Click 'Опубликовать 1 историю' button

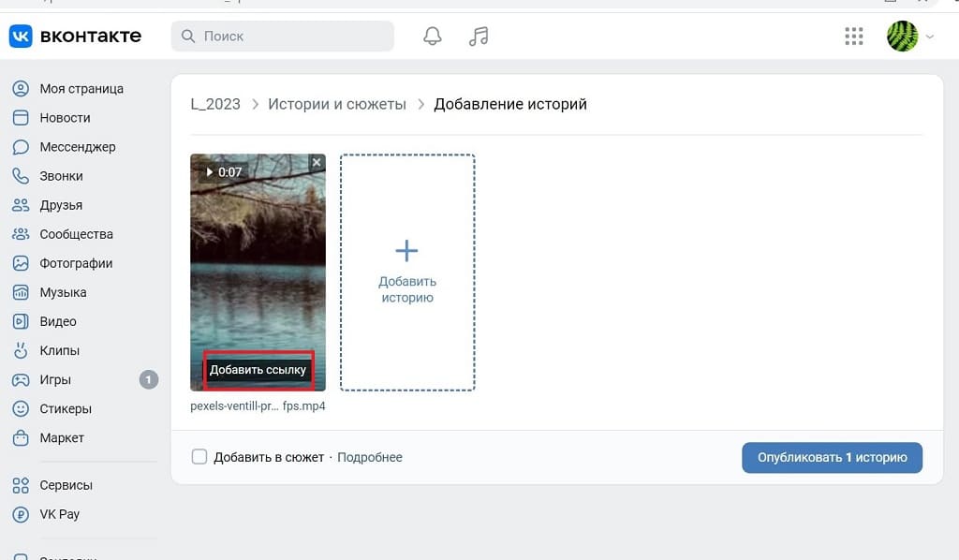(832, 457)
